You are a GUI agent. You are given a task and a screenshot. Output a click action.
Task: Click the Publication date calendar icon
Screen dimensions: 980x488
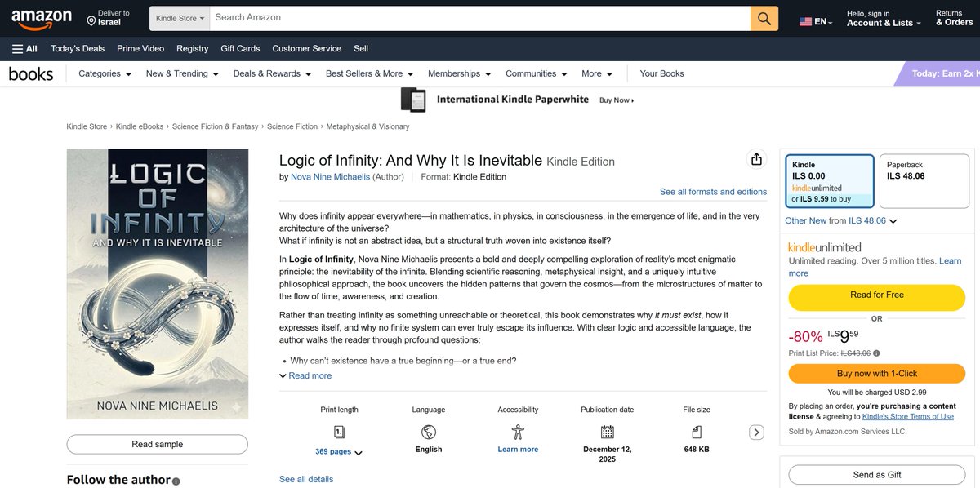pos(607,432)
